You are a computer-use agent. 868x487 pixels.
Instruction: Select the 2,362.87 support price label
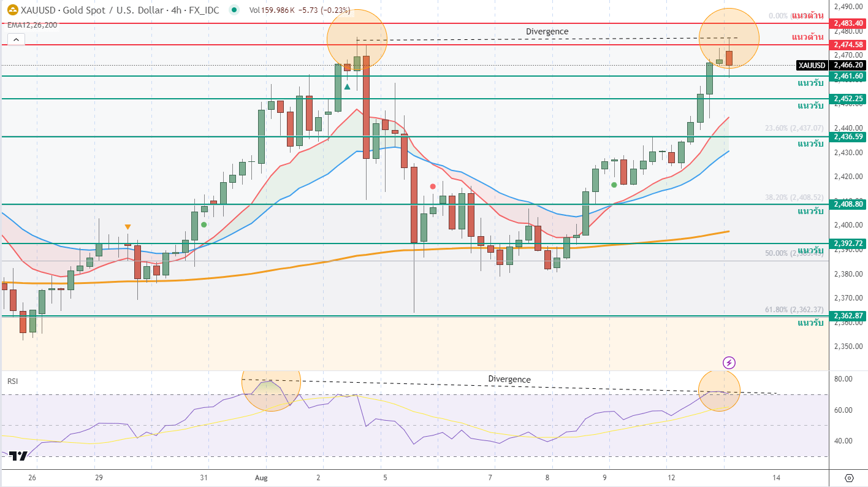click(x=848, y=316)
